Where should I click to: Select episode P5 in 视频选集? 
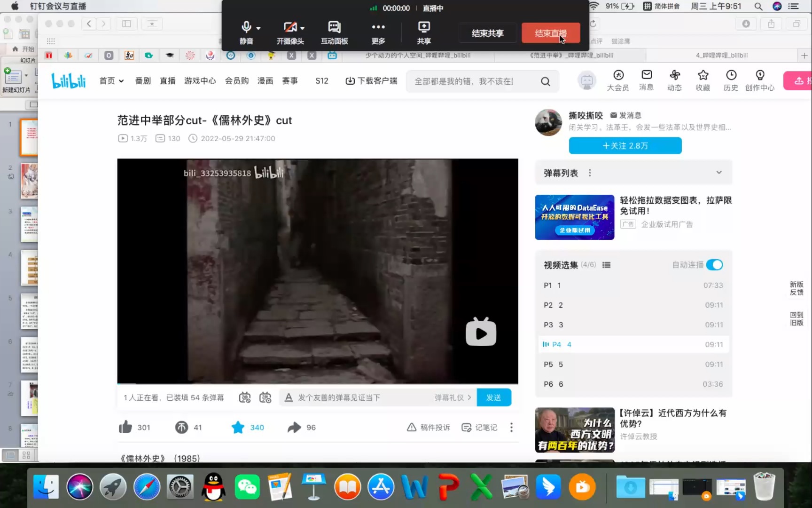(633, 364)
